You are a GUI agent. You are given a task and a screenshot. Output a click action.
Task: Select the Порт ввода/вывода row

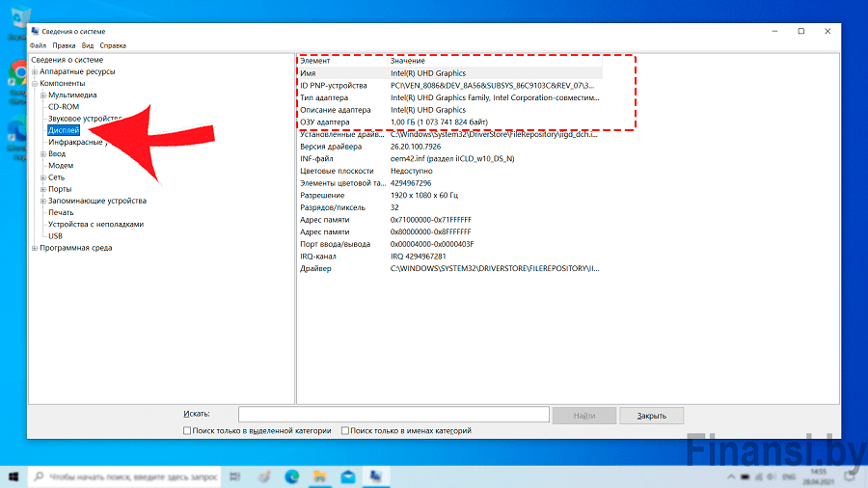click(x=449, y=244)
